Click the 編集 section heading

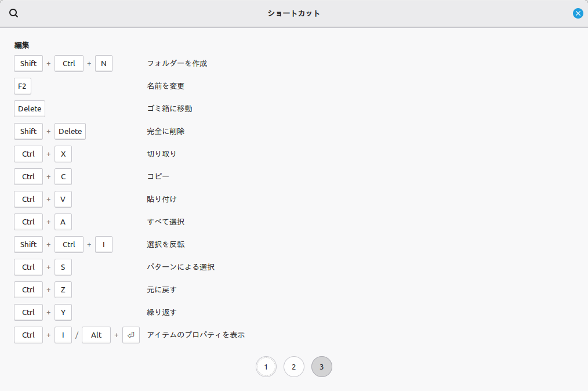click(22, 45)
